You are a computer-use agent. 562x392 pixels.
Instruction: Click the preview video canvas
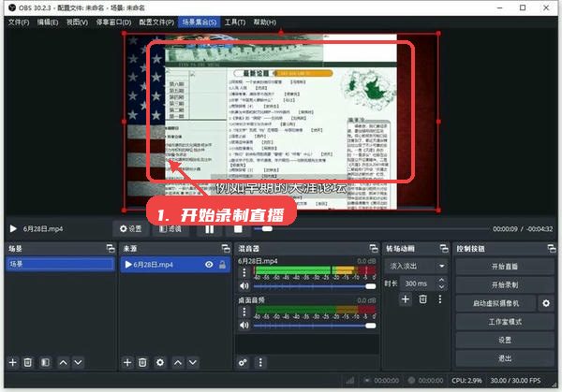click(x=281, y=122)
